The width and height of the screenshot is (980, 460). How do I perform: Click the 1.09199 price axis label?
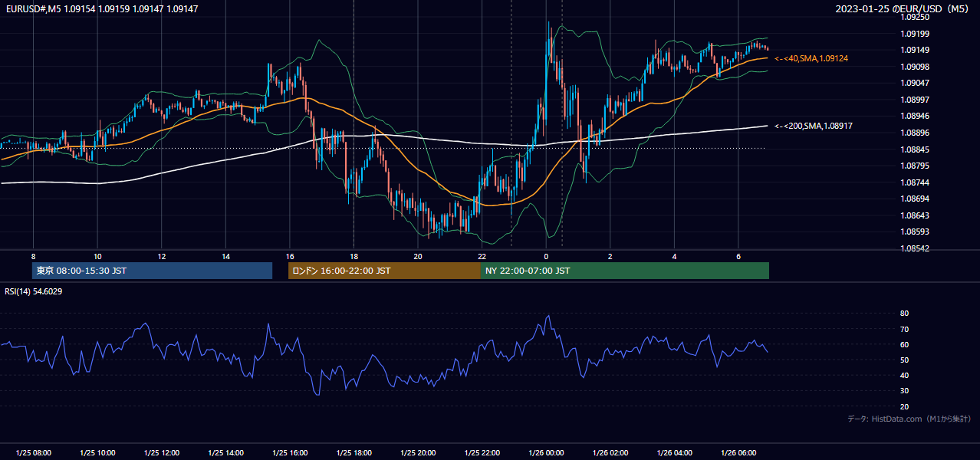914,34
